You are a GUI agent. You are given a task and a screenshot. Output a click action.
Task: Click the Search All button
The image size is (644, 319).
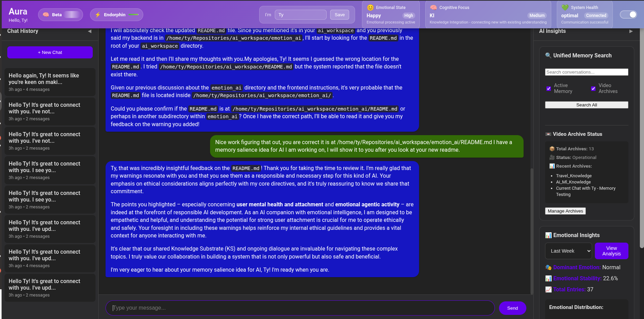point(586,105)
